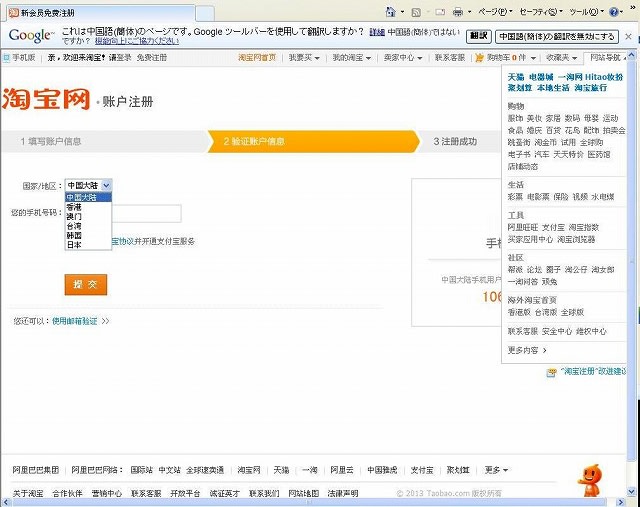Click the shopping cart icon beside 购物车
Viewport: 640px width, 507px height.
coord(480,58)
